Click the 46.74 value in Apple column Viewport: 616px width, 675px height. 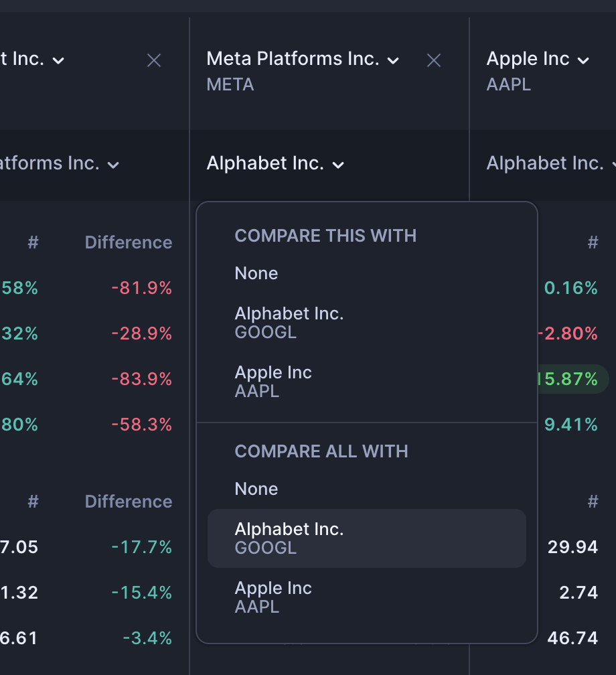572,638
